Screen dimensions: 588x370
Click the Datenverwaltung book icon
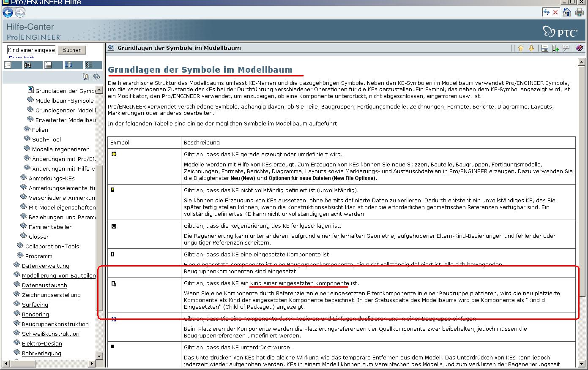pyautogui.click(x=17, y=265)
